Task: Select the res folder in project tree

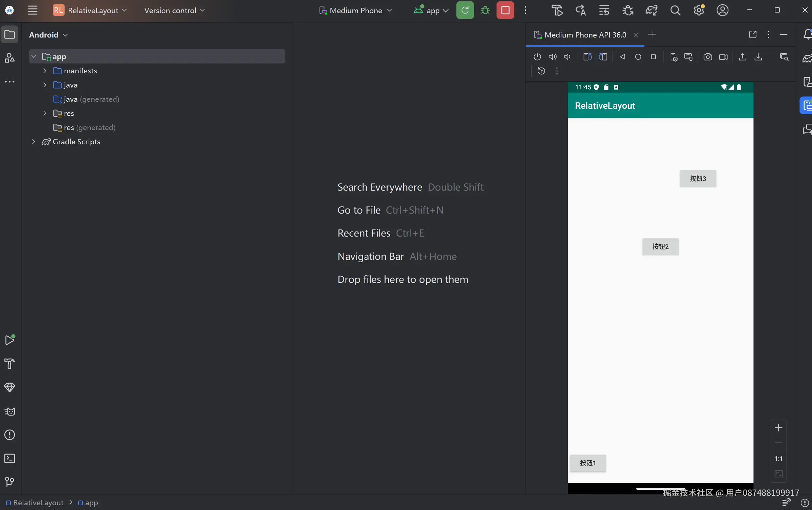Action: (69, 113)
